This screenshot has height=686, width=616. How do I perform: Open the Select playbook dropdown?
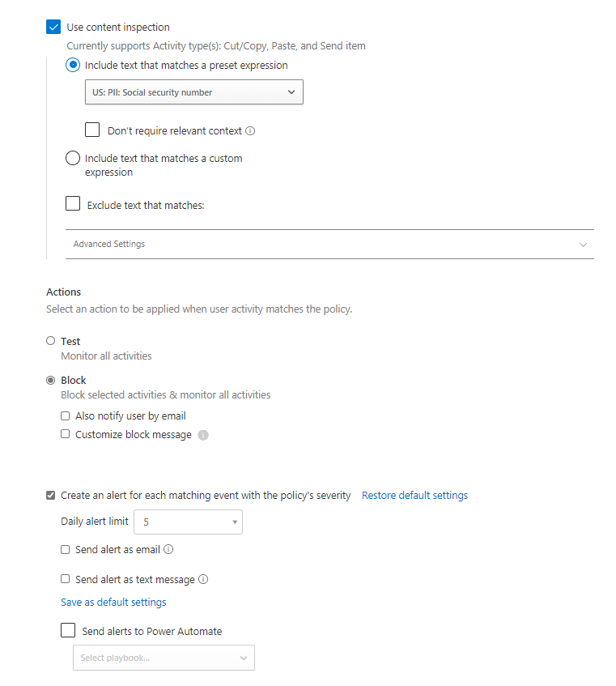pyautogui.click(x=164, y=658)
